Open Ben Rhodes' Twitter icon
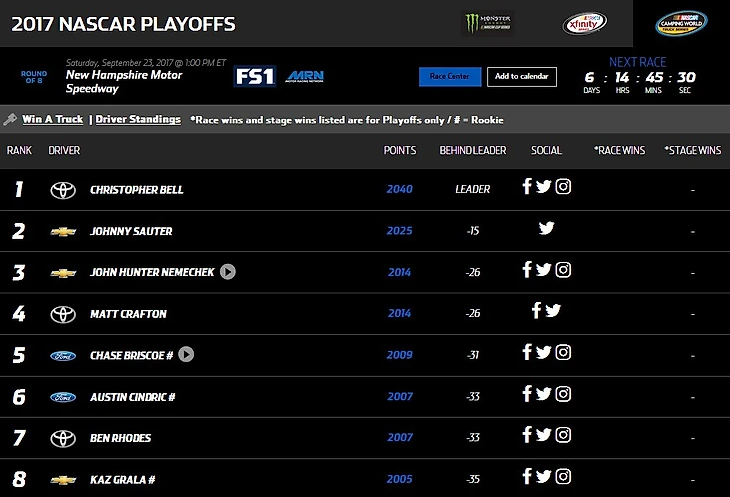 pyautogui.click(x=543, y=435)
